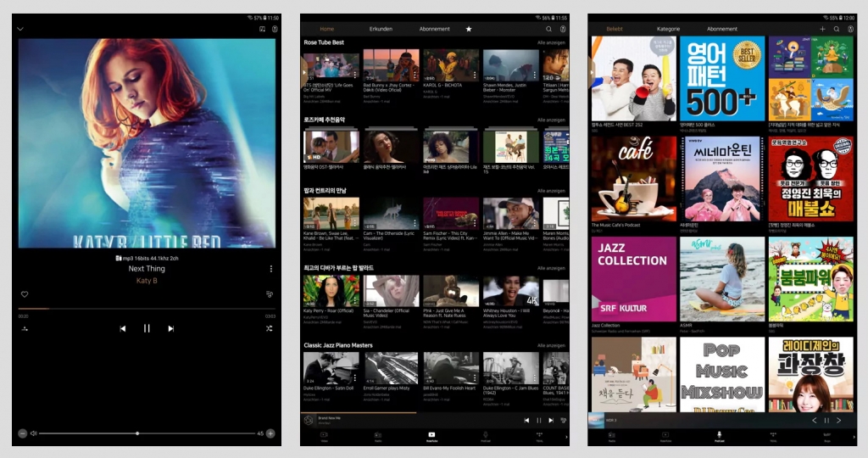This screenshot has width=868, height=458.
Task: Toggle shuffle in the full player
Action: coord(269,328)
